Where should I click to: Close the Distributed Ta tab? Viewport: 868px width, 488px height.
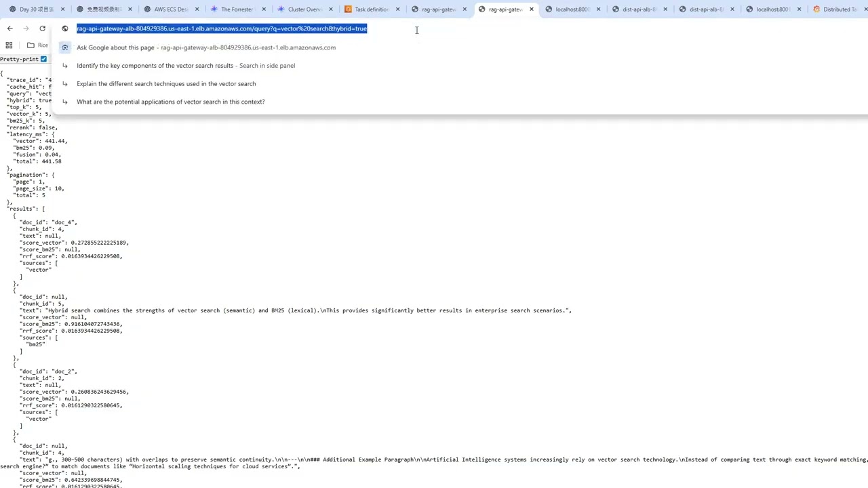click(x=866, y=9)
